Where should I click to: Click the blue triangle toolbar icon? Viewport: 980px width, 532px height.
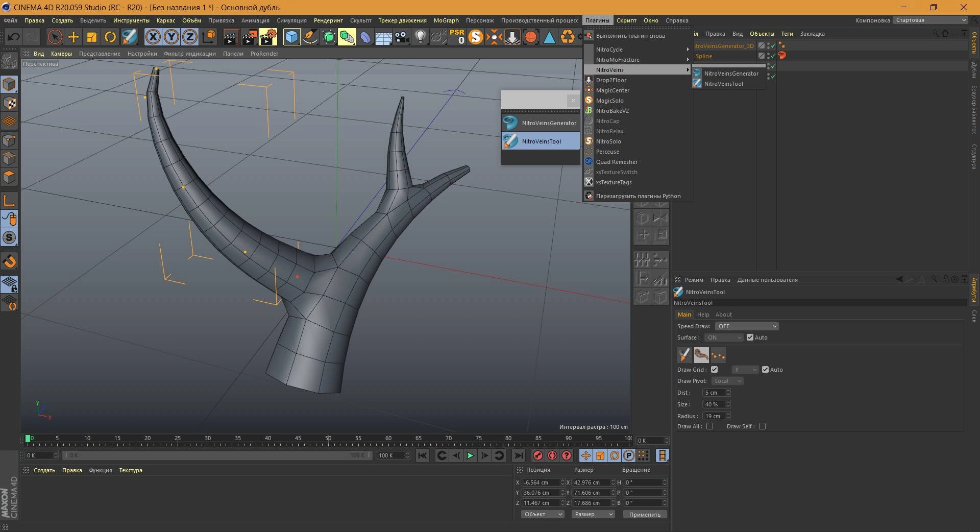pyautogui.click(x=549, y=37)
